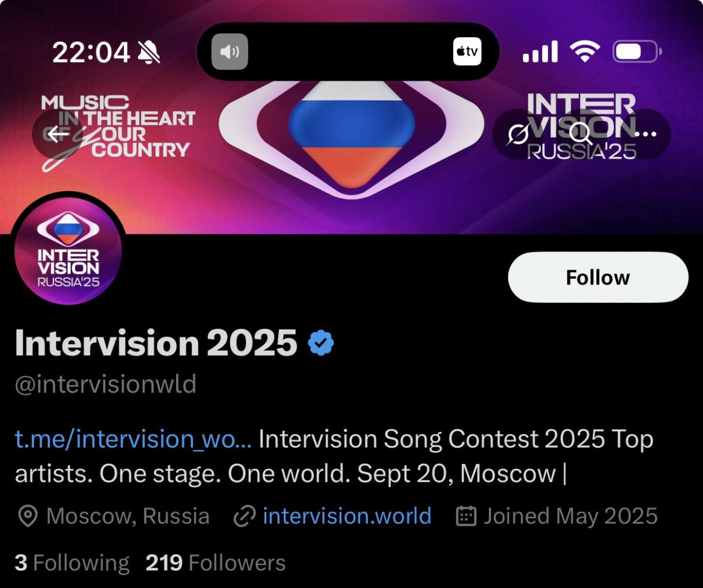Tap the 22:04 clock in the status bar
Viewport: 703px width, 588px height.
point(91,53)
